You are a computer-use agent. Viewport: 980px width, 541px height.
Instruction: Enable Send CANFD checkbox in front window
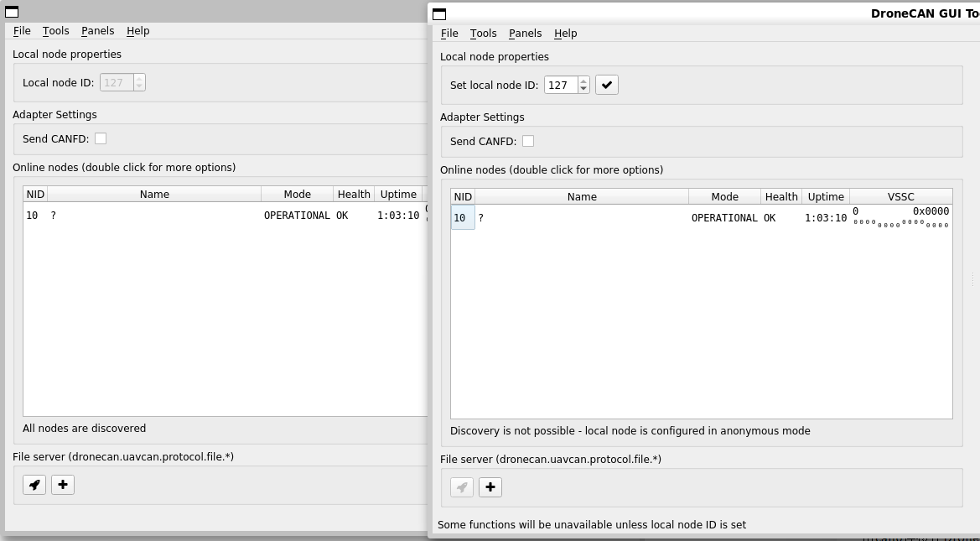click(528, 142)
